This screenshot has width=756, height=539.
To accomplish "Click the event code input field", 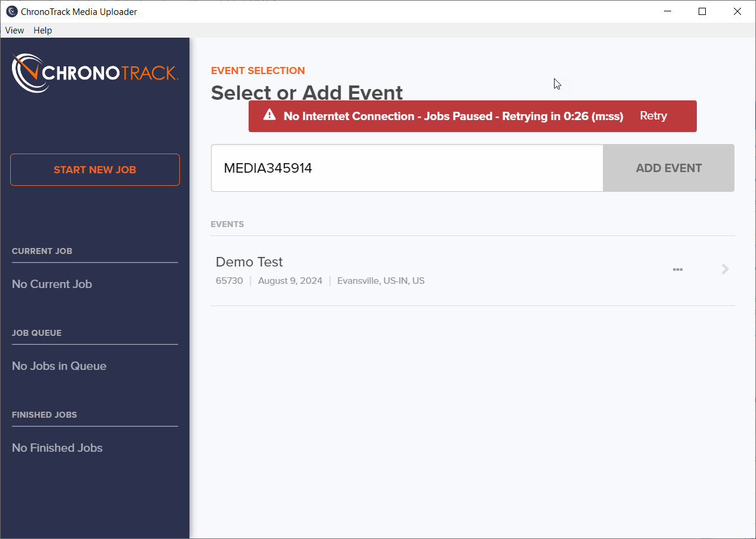I will tap(407, 168).
